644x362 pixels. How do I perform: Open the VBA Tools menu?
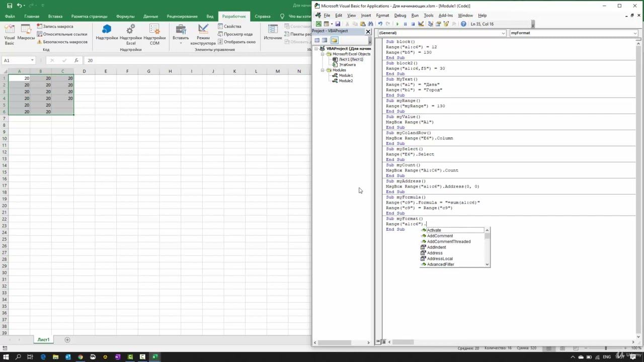428,16
